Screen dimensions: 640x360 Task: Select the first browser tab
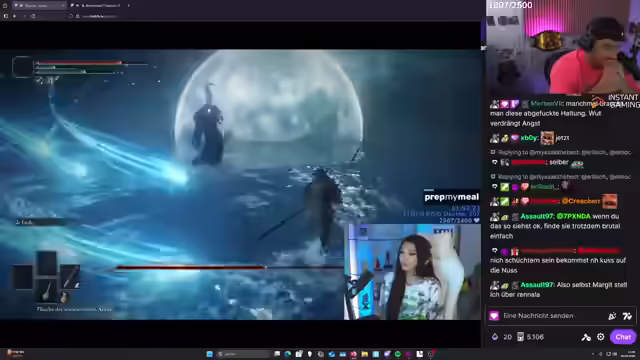pos(40,5)
